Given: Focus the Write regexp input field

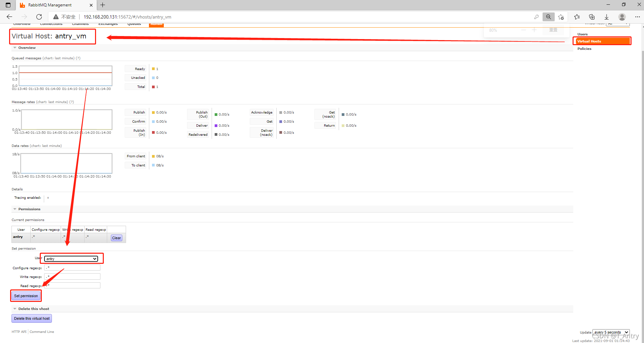Looking at the screenshot, I should click(x=72, y=277).
